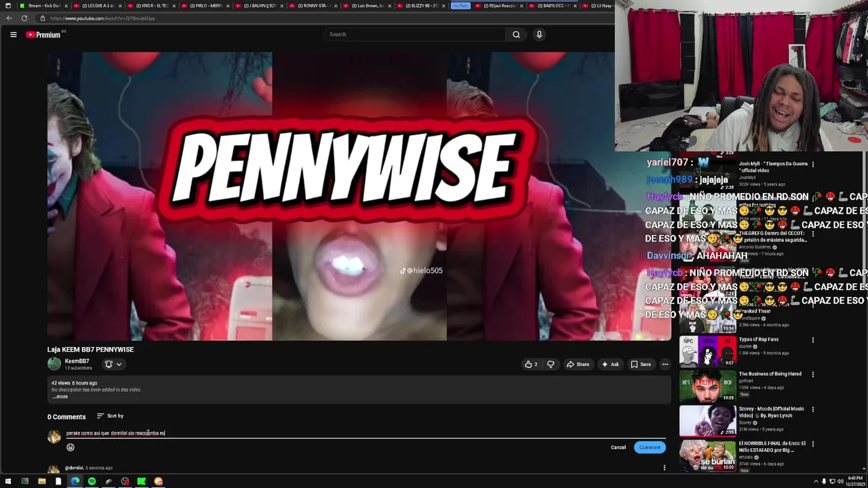Click the PENNYWISE video player

coord(359,197)
